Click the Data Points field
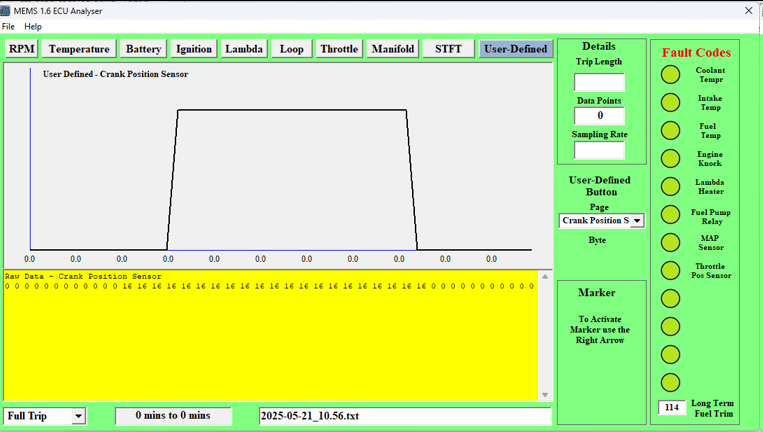The width and height of the screenshot is (763, 432). (x=599, y=116)
